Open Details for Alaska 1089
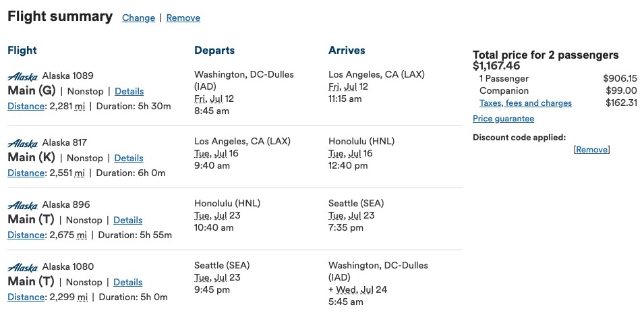 tap(129, 91)
